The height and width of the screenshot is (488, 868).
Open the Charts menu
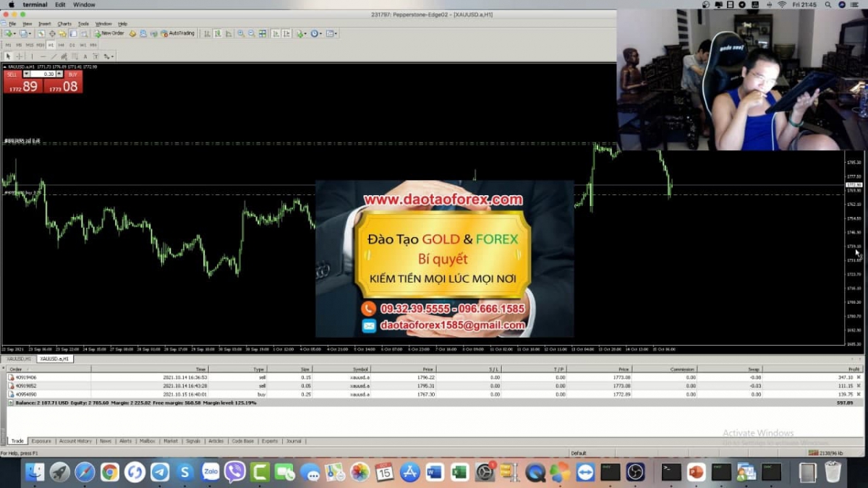point(64,24)
